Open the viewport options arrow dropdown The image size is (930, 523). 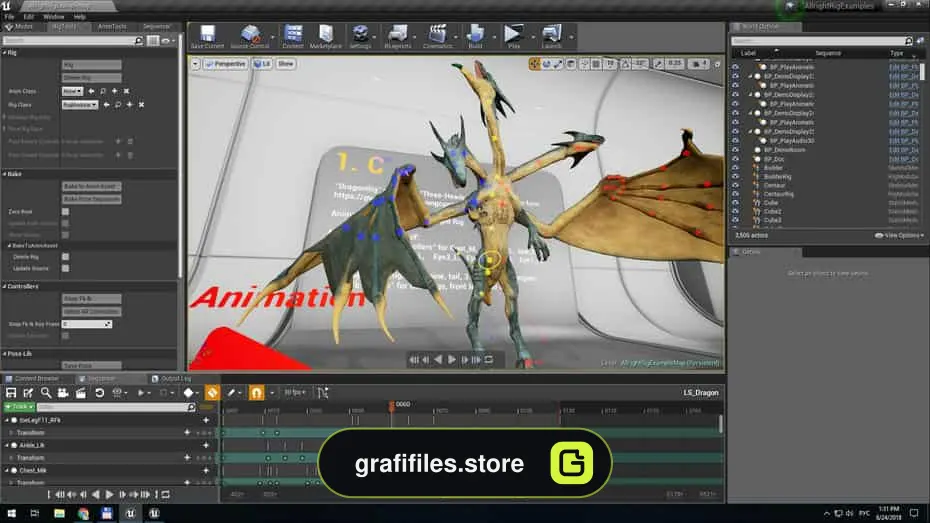195,64
